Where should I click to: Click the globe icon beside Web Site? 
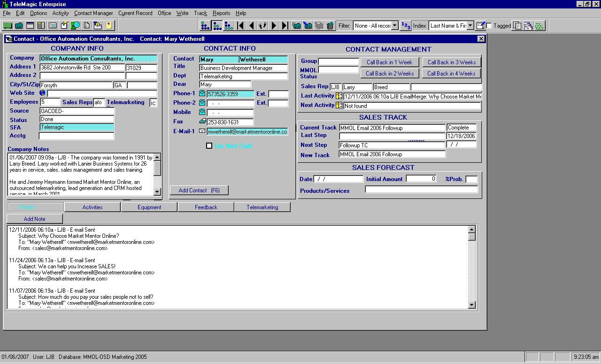click(43, 93)
